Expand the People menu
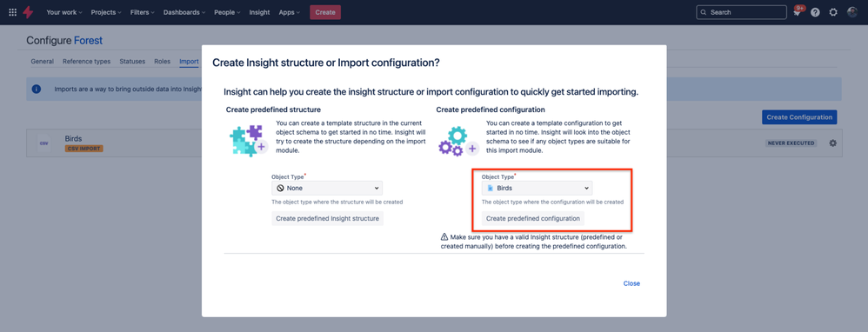This screenshot has height=332, width=868. [x=227, y=12]
